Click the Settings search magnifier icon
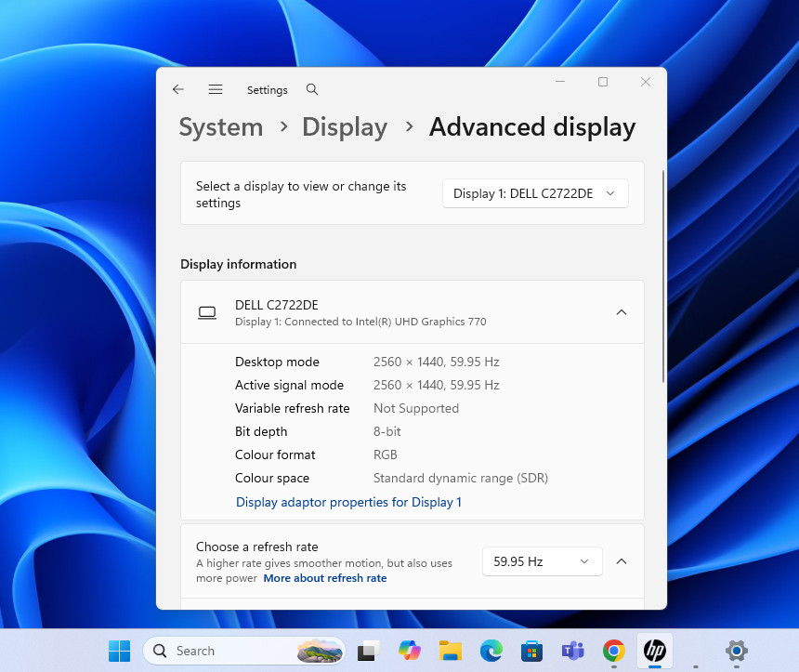Viewport: 799px width, 672px height. pyautogui.click(x=312, y=90)
